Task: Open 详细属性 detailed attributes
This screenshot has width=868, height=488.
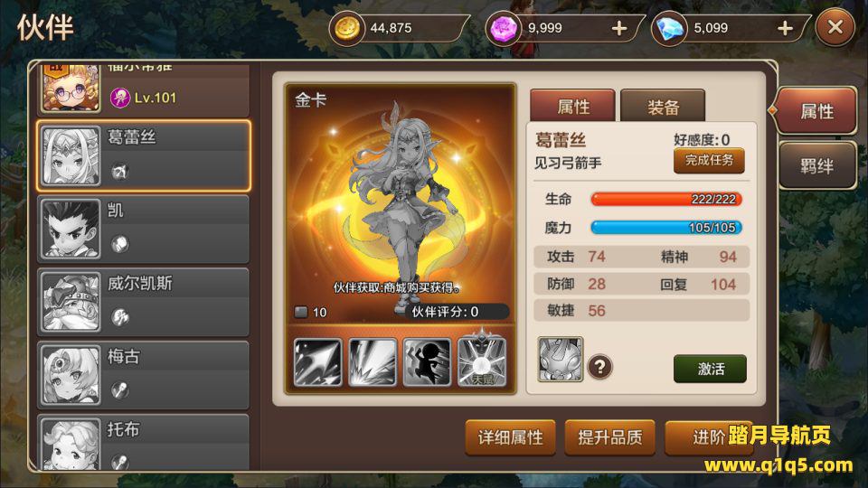Action: click(510, 437)
